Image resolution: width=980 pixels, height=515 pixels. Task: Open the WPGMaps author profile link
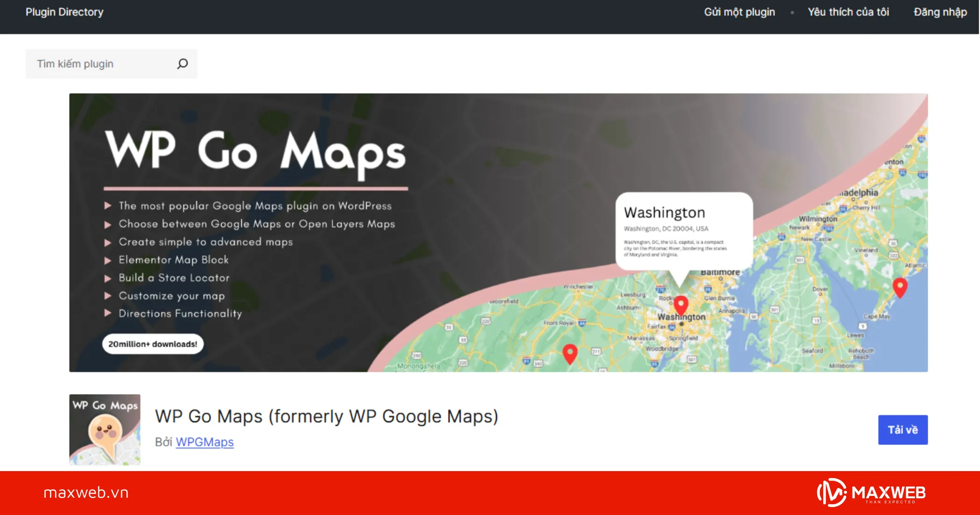(204, 442)
